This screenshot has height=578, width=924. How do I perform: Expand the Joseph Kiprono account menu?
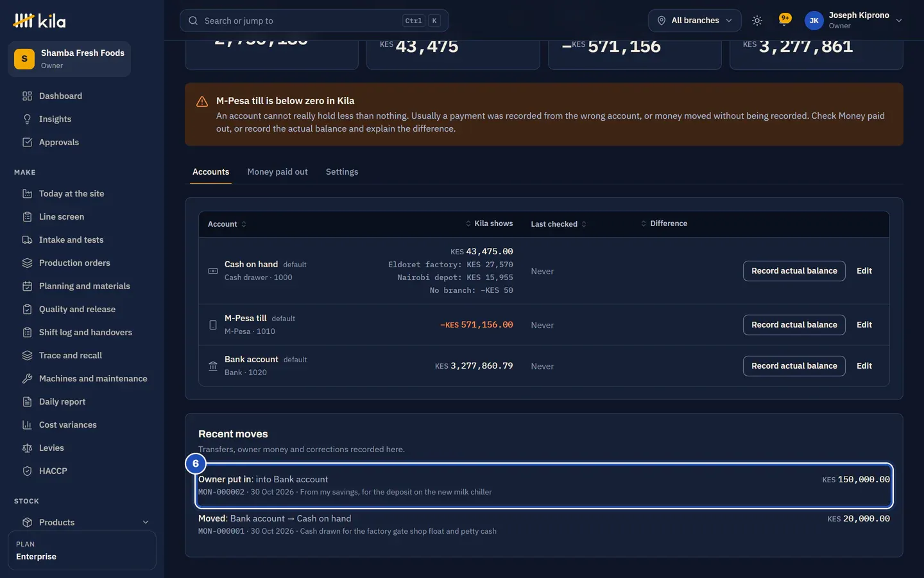point(855,21)
